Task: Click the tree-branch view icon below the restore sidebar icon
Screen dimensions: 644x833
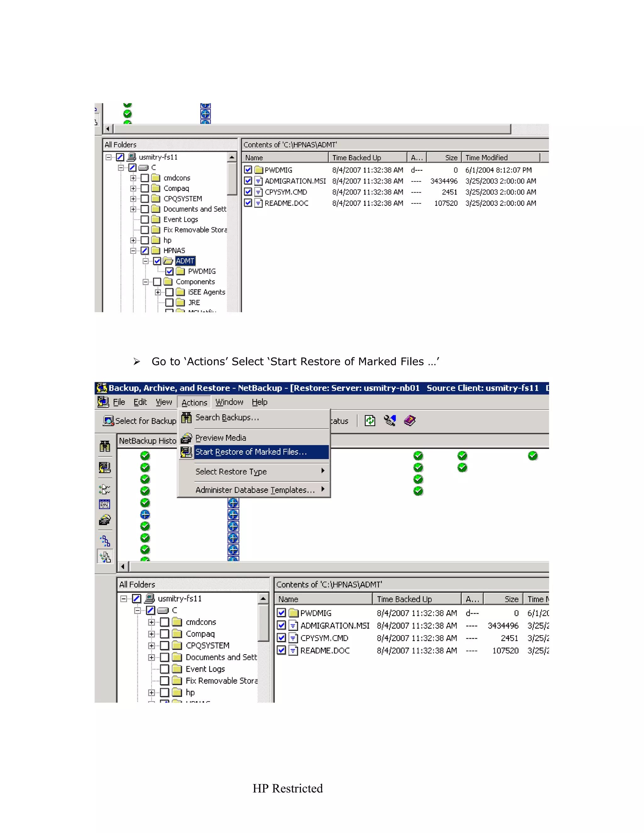Action: point(104,489)
